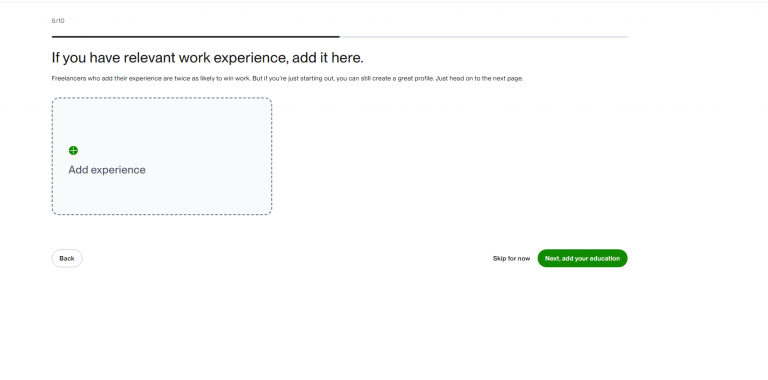Screen dimensions: 768x380
Task: Click Skip for now link
Action: pyautogui.click(x=511, y=259)
